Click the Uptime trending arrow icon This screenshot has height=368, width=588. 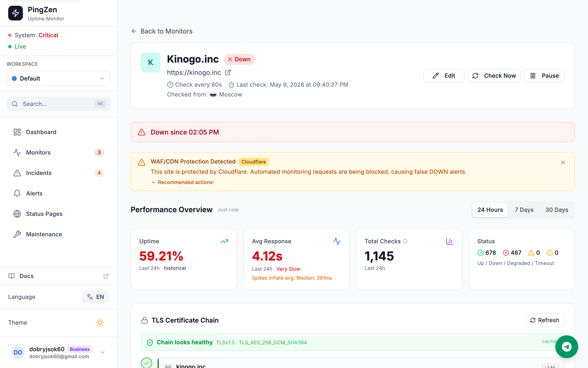[x=224, y=241]
